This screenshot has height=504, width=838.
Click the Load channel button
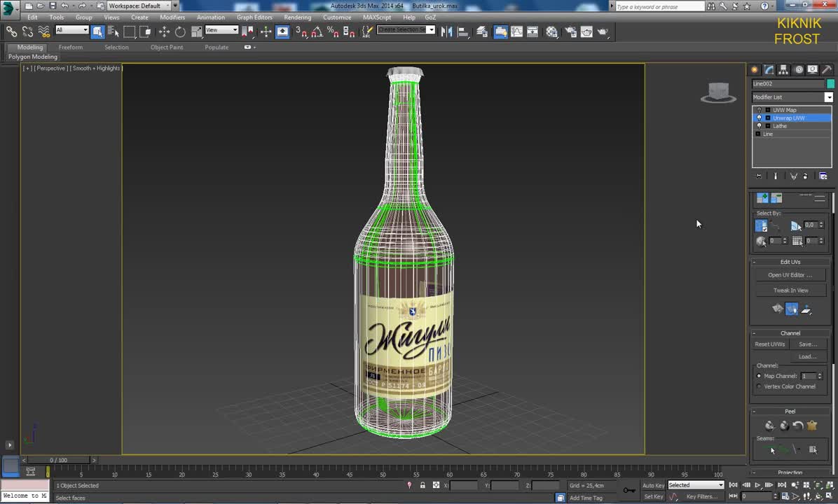coord(808,356)
